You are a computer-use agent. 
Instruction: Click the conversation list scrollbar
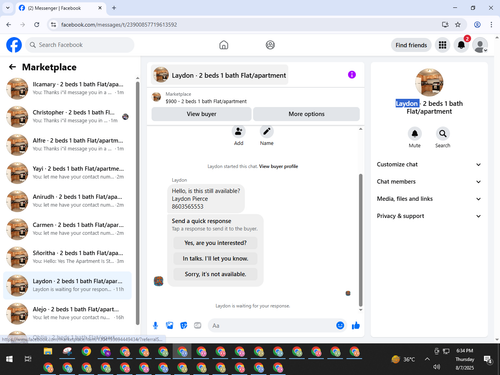(x=137, y=203)
